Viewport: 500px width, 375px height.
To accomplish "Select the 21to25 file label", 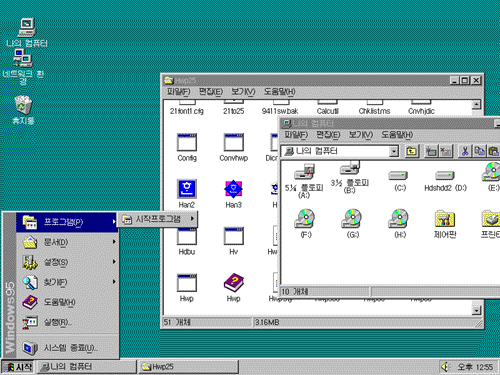I will click(x=233, y=111).
